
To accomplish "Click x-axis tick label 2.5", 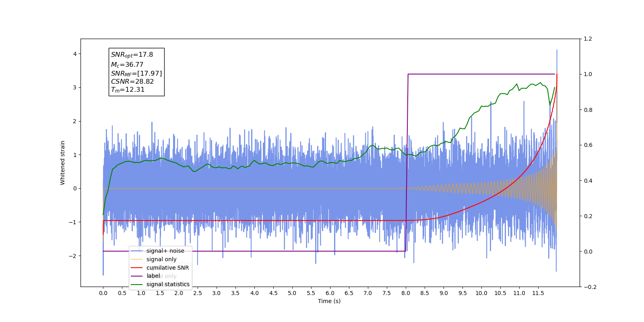I will [x=198, y=293].
